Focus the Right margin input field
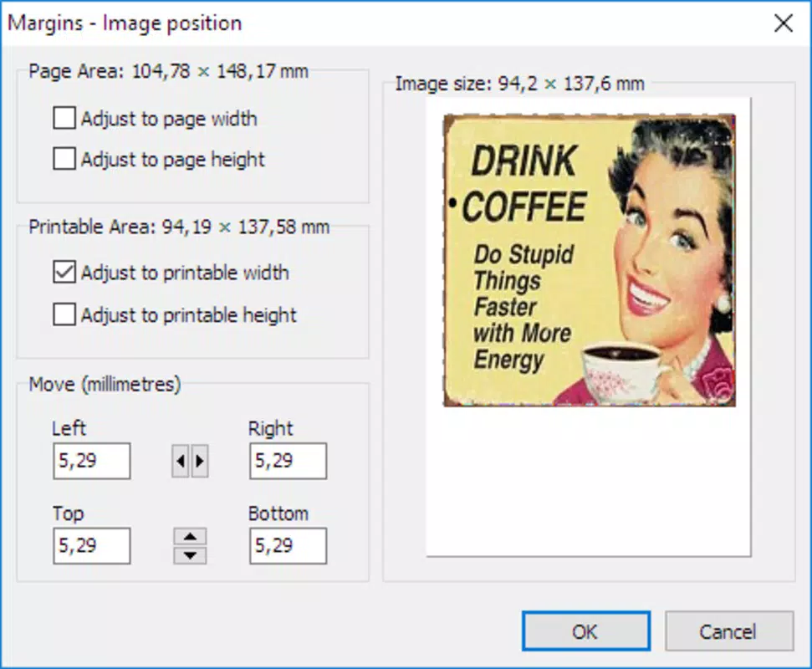The height and width of the screenshot is (669, 812). click(288, 461)
